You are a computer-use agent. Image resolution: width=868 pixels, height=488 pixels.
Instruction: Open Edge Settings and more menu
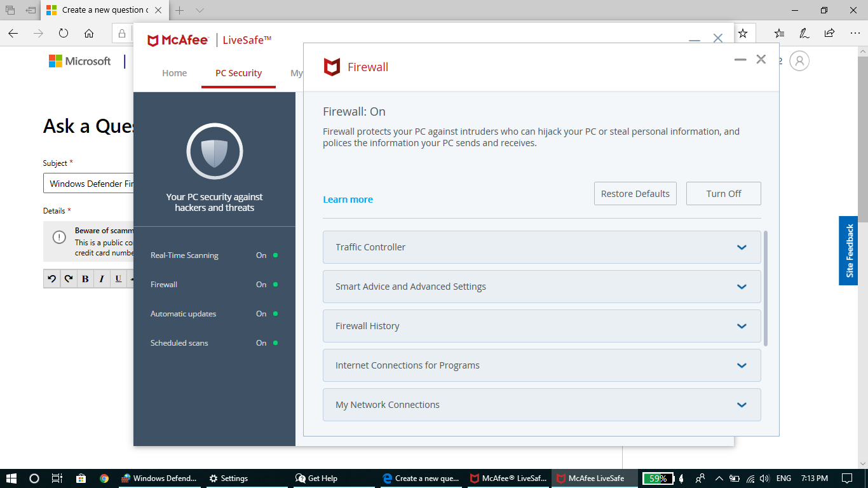(x=854, y=33)
